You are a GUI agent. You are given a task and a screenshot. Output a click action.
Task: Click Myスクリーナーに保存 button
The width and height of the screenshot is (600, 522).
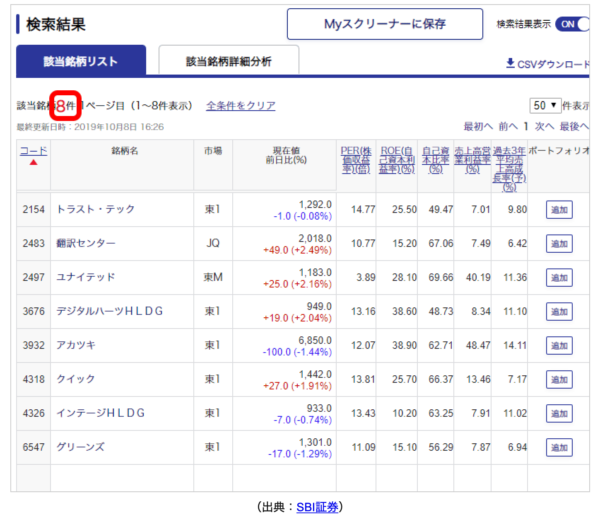385,24
